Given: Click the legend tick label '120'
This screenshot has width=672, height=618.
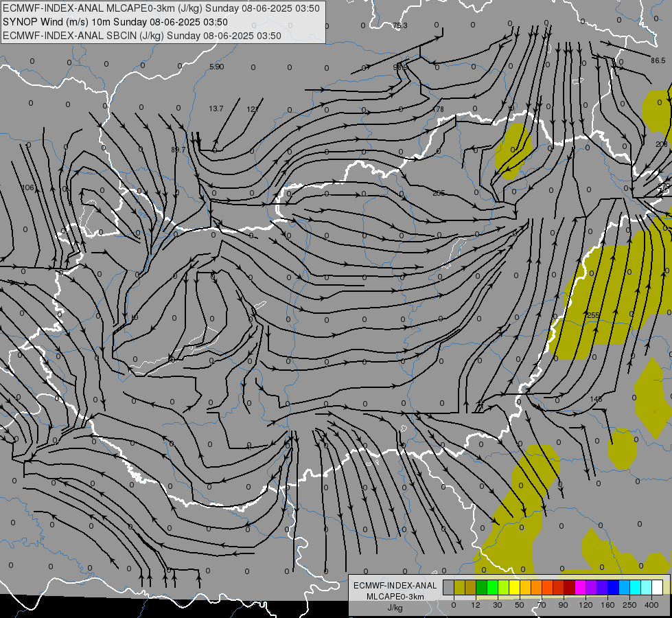Looking at the screenshot, I should click(x=586, y=605).
